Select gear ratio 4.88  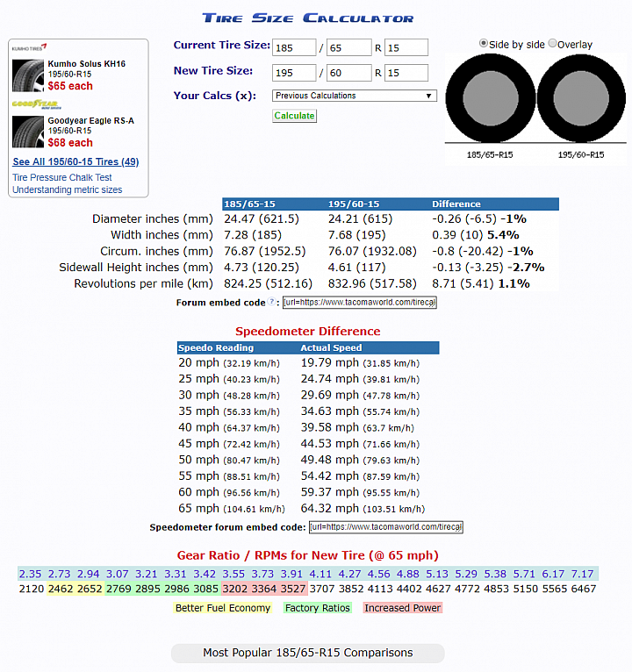[408, 574]
